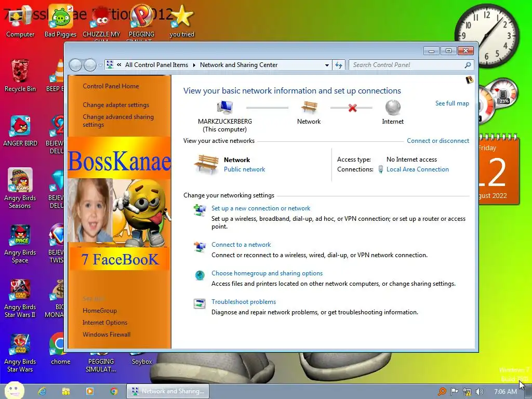Image resolution: width=532 pixels, height=399 pixels.
Task: Click the Connect to a network icon
Action: [199, 247]
